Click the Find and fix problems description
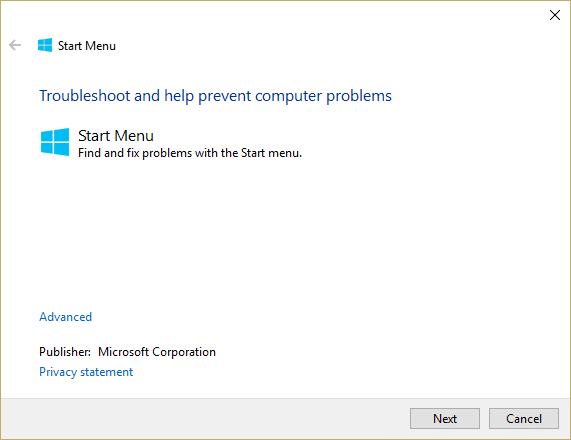571x440 pixels. [x=190, y=153]
